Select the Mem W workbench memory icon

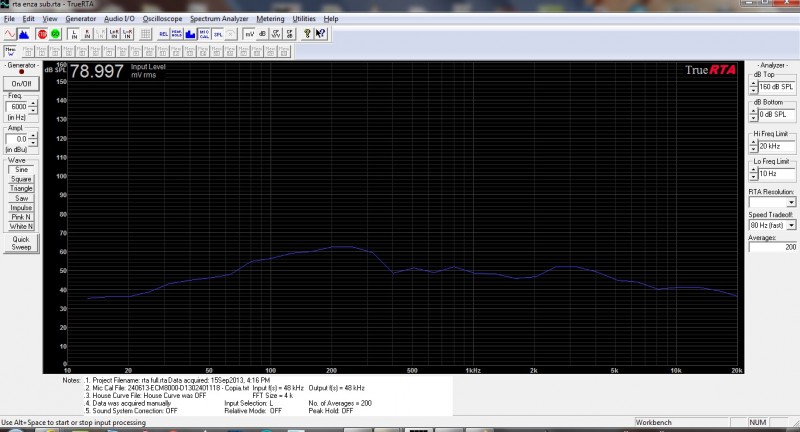(x=10, y=51)
